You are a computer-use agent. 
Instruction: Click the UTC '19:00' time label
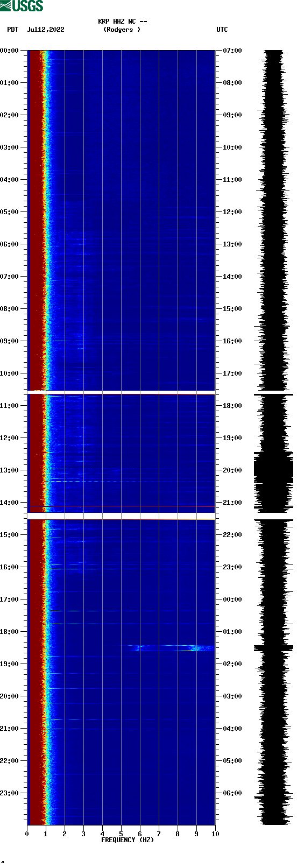pyautogui.click(x=232, y=438)
